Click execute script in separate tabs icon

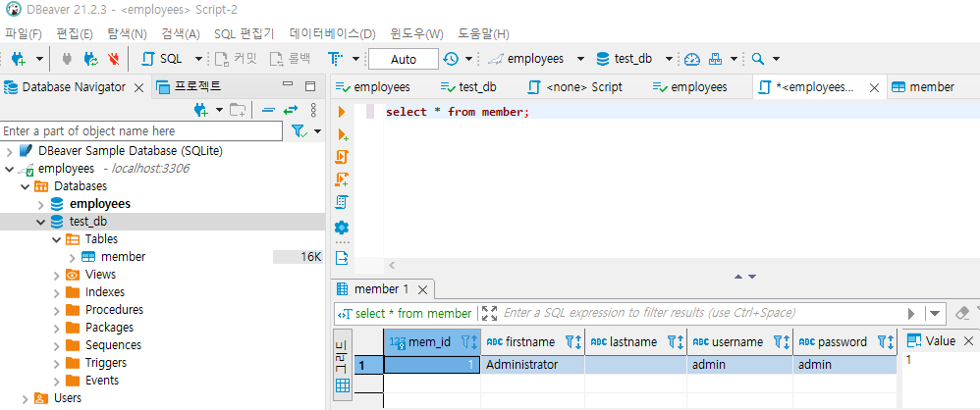[342, 179]
